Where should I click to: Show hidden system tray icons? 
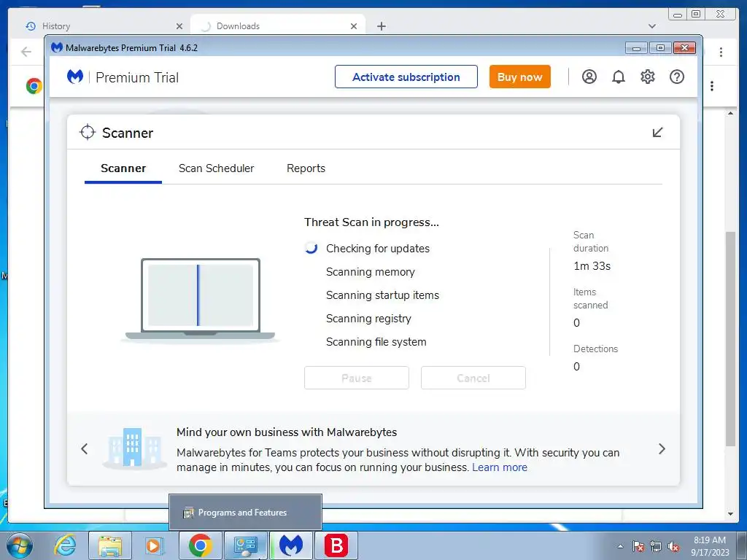click(620, 546)
